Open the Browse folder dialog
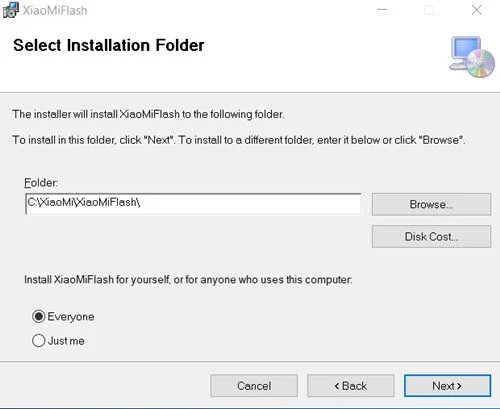Viewport: 500px width, 409px height. pos(431,204)
